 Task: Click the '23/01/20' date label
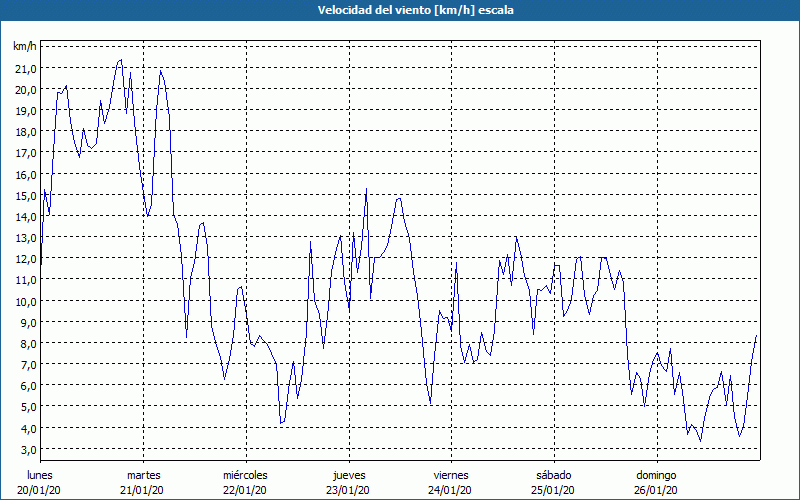[348, 490]
